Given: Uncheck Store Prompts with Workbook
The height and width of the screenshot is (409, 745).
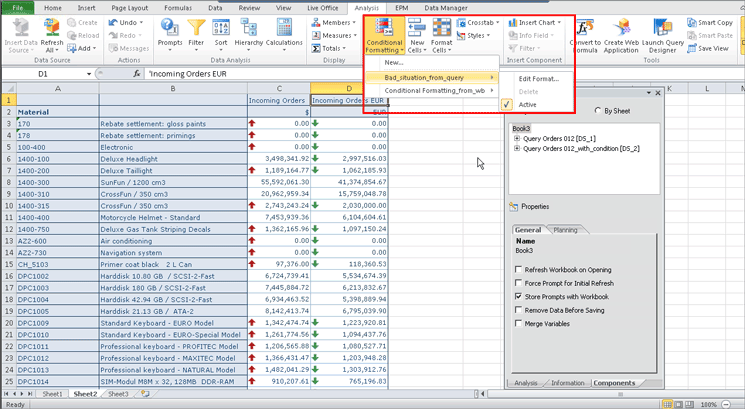Looking at the screenshot, I should (x=518, y=296).
